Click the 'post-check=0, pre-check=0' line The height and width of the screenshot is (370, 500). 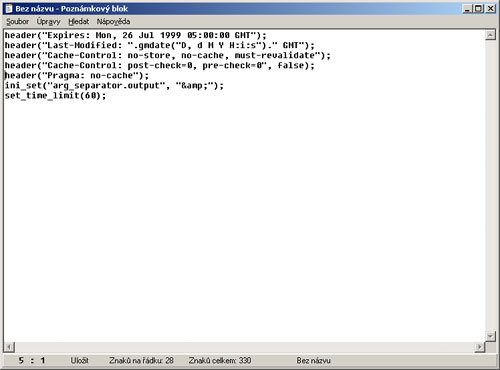[x=160, y=65]
